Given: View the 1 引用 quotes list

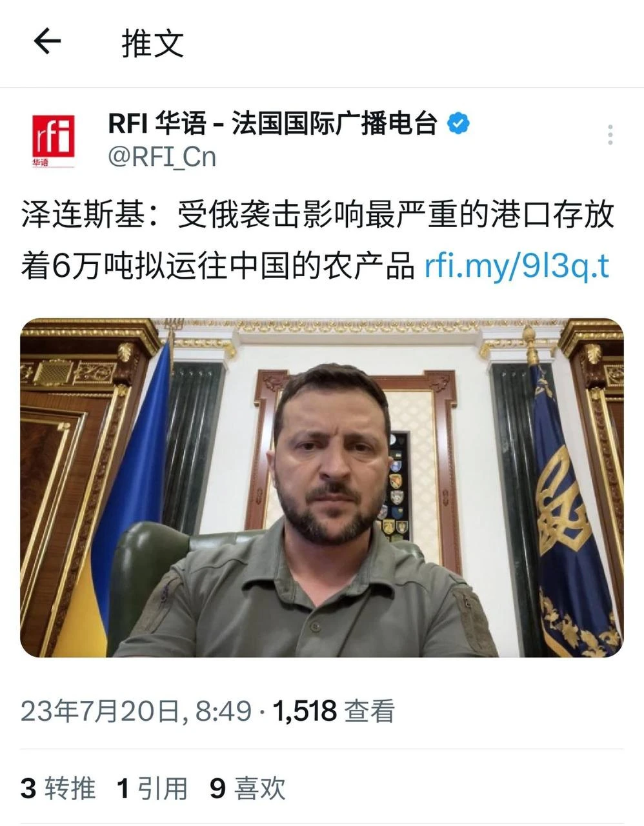Looking at the screenshot, I should (152, 788).
